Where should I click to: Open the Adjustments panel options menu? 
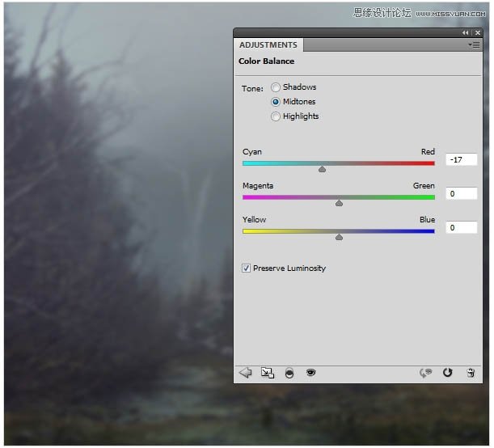pyautogui.click(x=474, y=45)
